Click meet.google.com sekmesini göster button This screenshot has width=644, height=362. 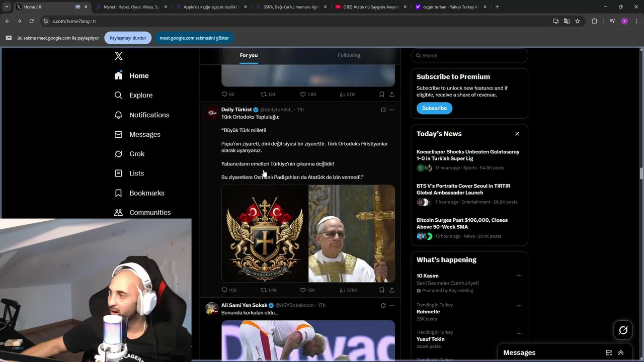click(x=194, y=38)
